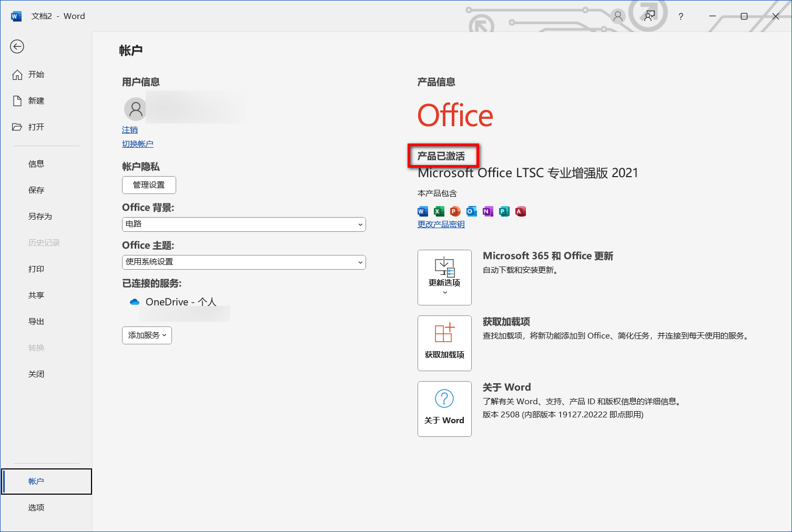Click the 获取加载项 button
The width and height of the screenshot is (792, 532).
(444, 343)
